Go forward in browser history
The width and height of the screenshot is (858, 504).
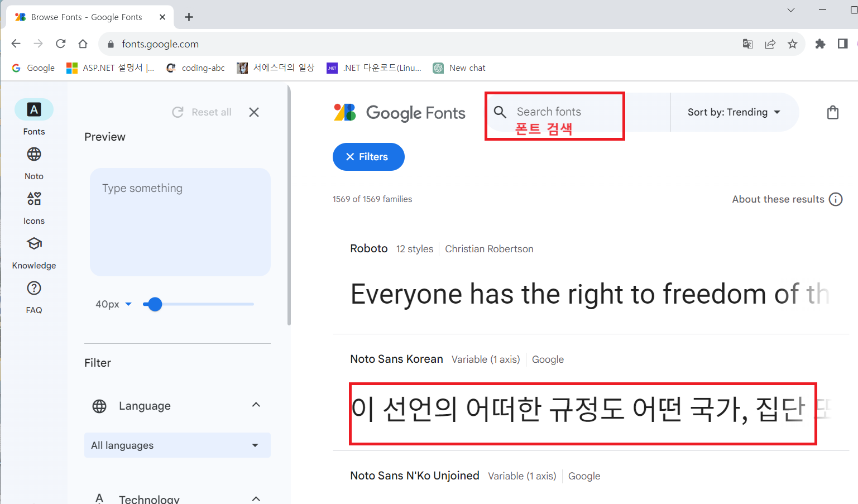(x=39, y=44)
